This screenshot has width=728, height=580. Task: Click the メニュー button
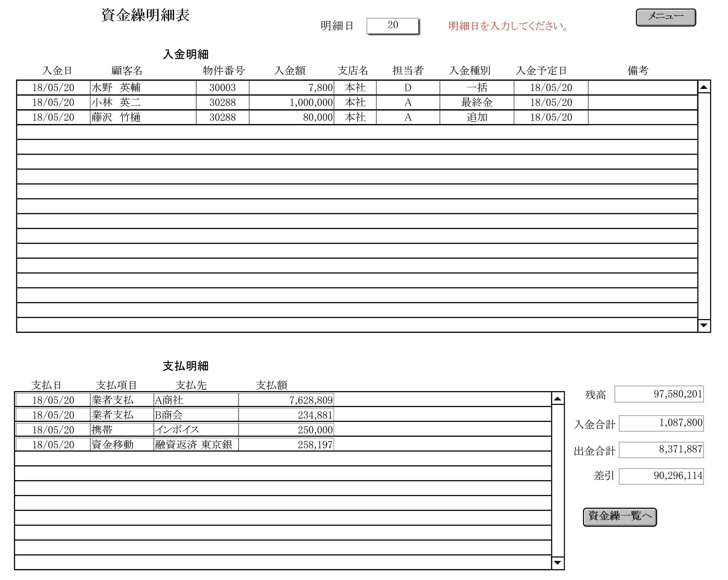pos(666,17)
